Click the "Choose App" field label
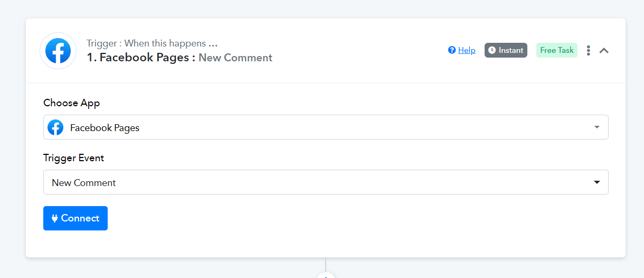The width and height of the screenshot is (644, 278). [72, 103]
